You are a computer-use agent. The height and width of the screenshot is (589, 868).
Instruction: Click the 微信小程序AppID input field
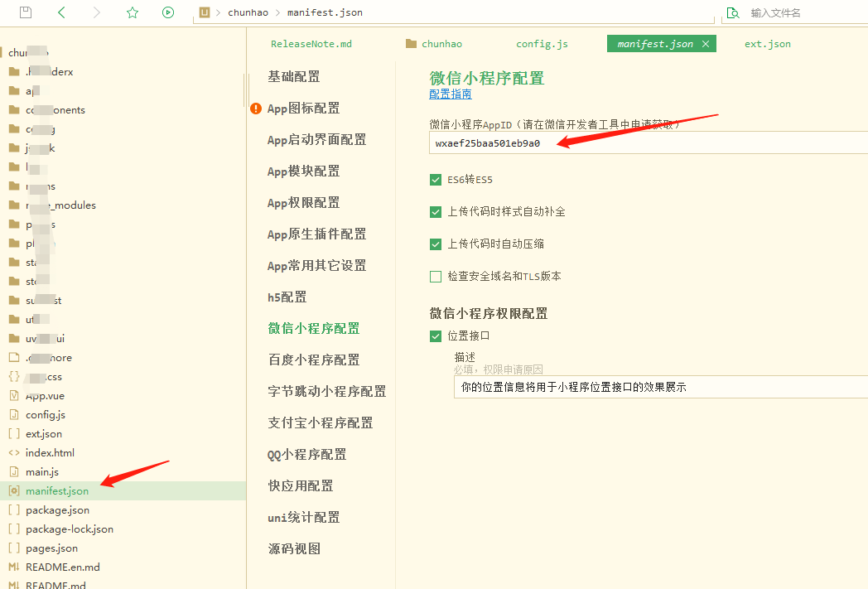point(649,142)
